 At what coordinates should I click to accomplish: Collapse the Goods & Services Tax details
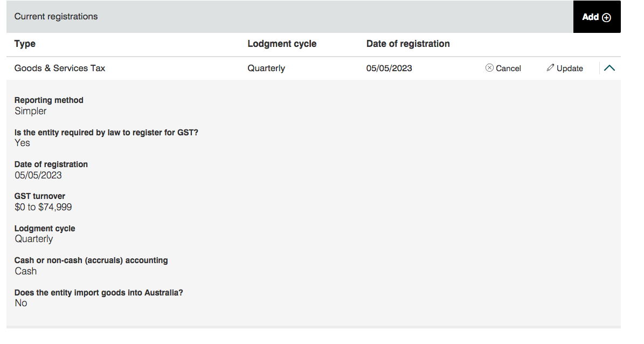(x=610, y=68)
